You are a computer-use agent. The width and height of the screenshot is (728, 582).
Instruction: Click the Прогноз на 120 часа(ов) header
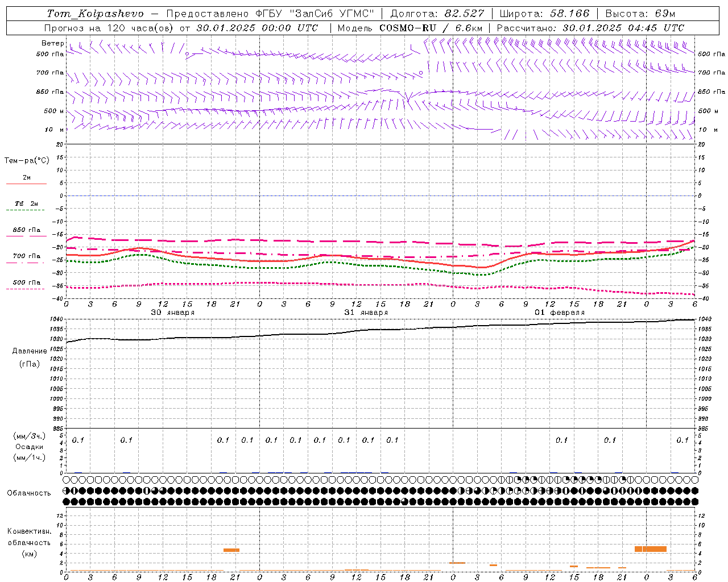pos(181,28)
